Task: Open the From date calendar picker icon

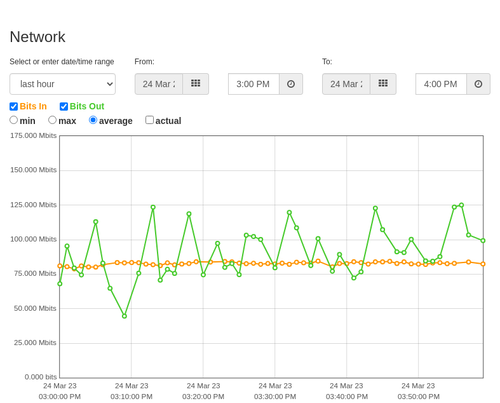Action: click(196, 84)
